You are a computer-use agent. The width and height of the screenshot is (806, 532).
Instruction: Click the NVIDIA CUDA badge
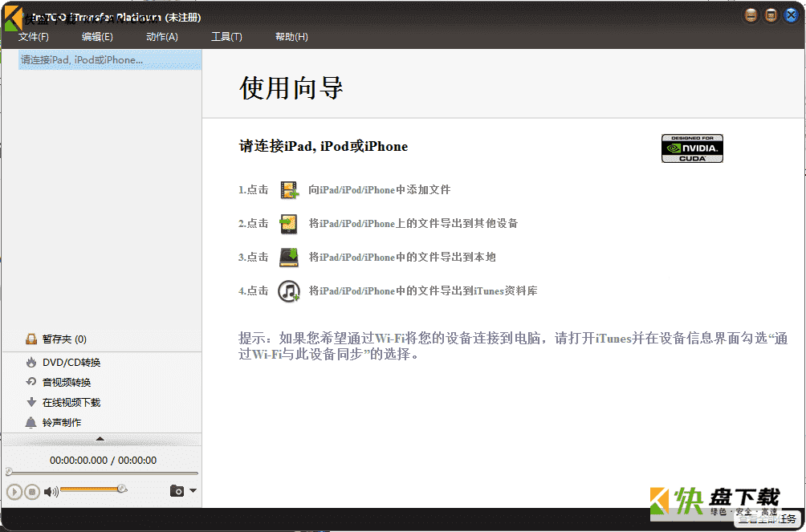692,148
